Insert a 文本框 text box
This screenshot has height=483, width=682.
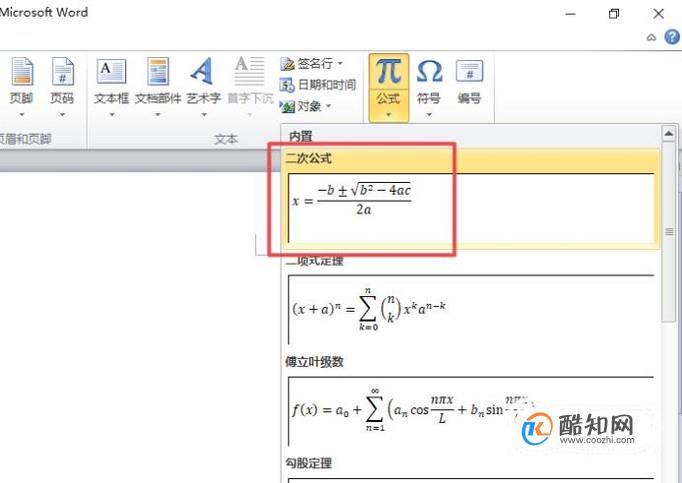click(x=111, y=72)
